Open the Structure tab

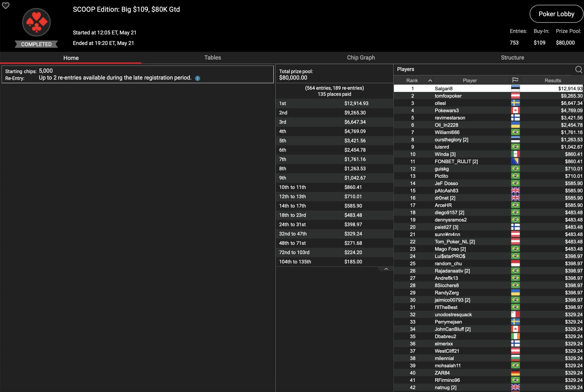click(512, 57)
